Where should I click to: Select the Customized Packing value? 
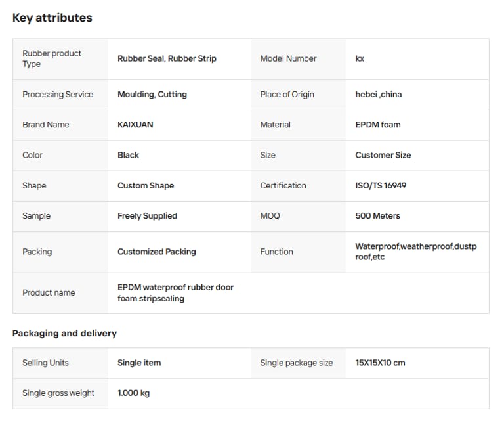coord(156,251)
